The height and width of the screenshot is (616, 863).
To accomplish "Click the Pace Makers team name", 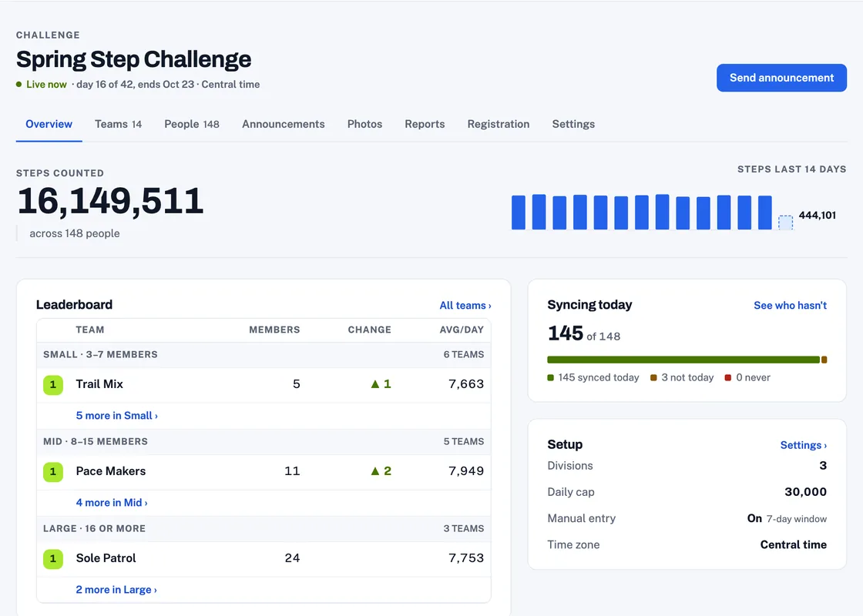I will pyautogui.click(x=111, y=470).
